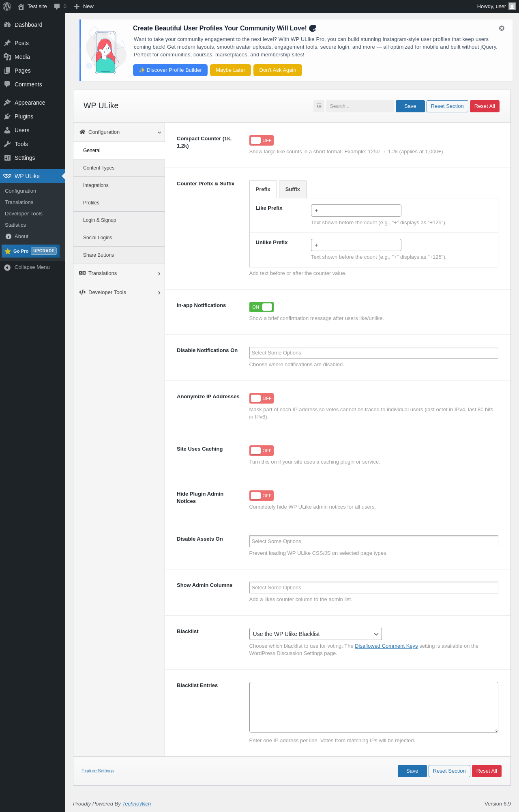Click the Posts pushpin icon
519x812 pixels.
(x=7, y=43)
